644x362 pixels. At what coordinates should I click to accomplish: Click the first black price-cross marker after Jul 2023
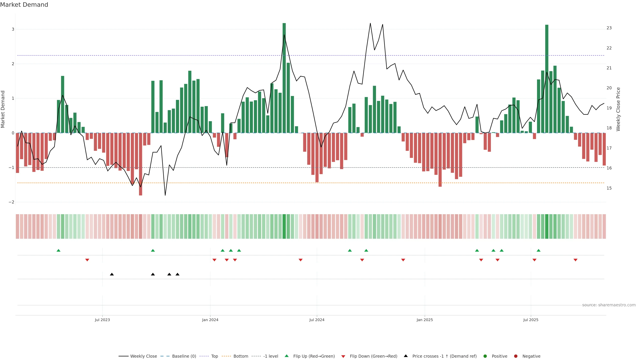pyautogui.click(x=112, y=274)
